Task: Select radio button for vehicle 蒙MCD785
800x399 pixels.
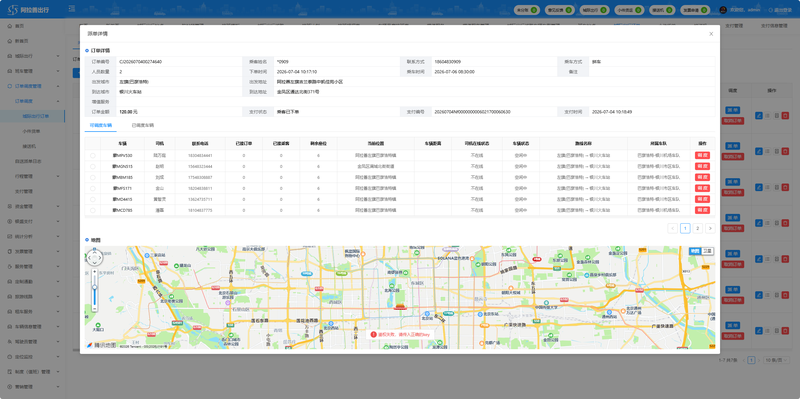Action: [x=92, y=210]
